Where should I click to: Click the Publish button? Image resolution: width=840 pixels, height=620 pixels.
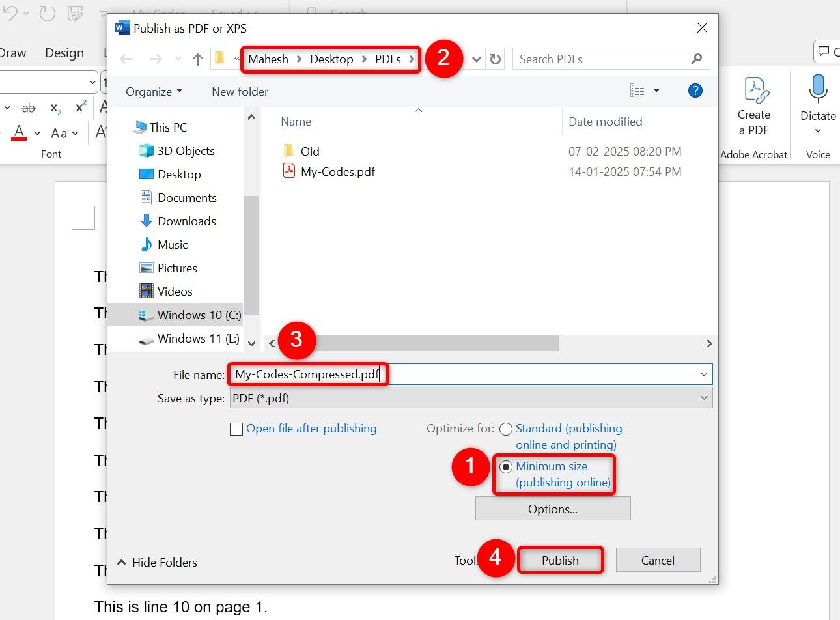tap(560, 560)
